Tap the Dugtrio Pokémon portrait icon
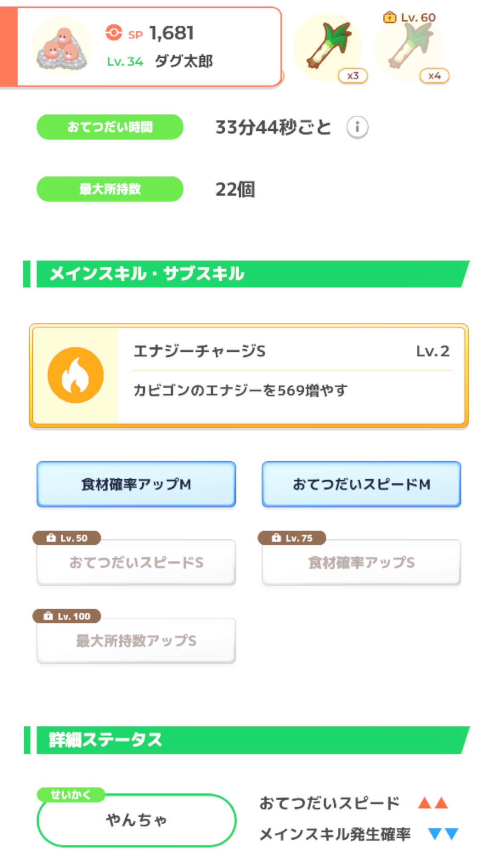 pyautogui.click(x=62, y=48)
